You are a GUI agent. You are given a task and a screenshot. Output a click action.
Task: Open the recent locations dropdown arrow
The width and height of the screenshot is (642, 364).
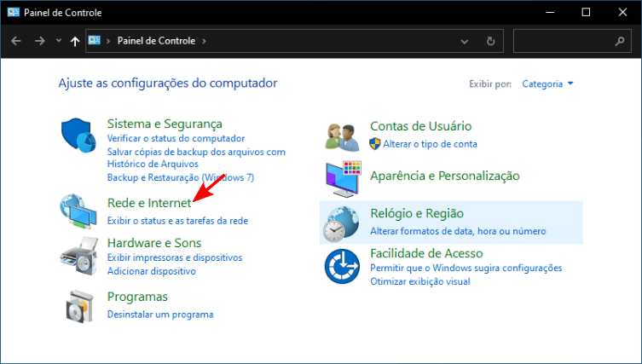[x=59, y=41]
